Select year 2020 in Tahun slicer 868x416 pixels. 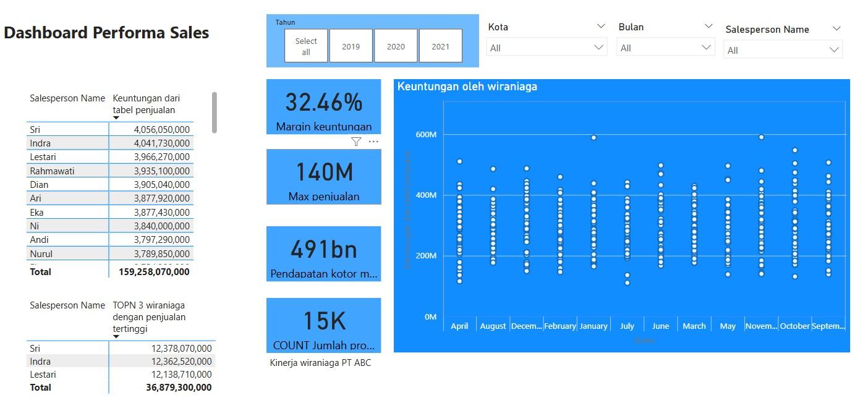pos(396,46)
